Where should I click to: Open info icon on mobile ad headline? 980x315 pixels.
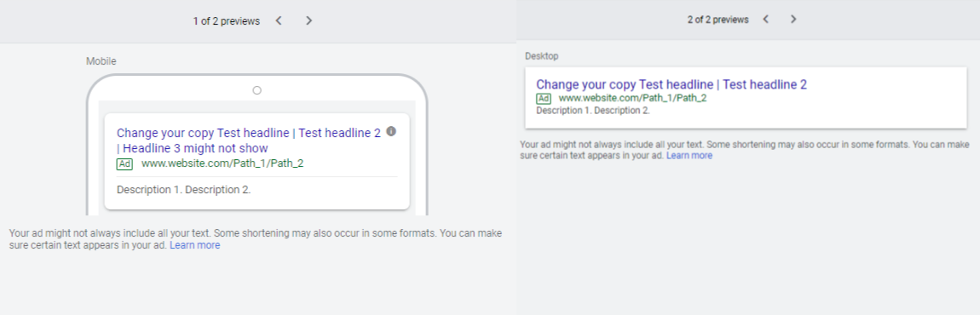coord(391,131)
